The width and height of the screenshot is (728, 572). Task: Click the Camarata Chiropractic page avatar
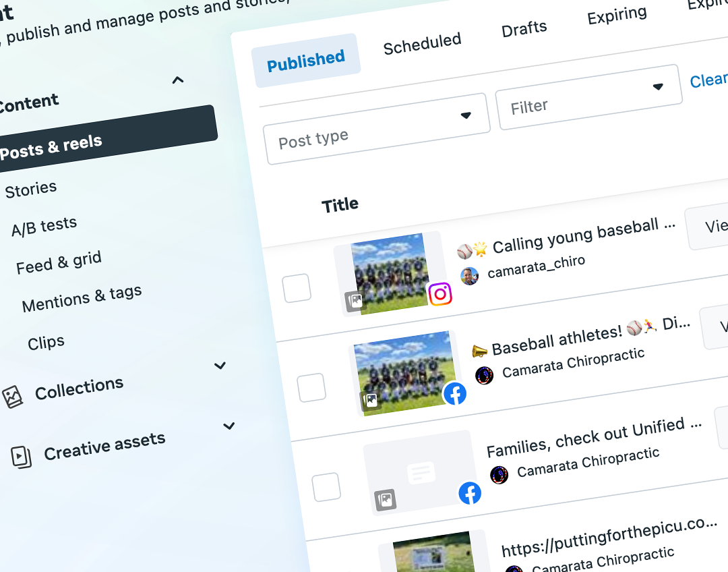tap(484, 375)
